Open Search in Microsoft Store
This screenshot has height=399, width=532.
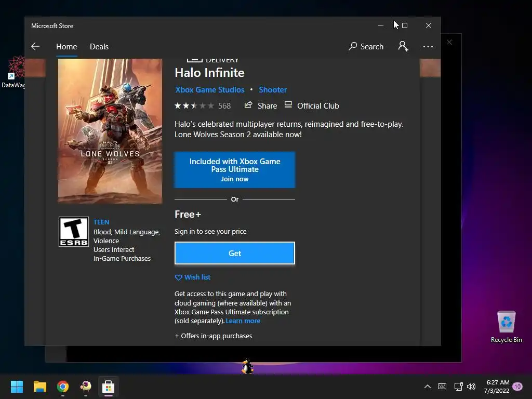pos(366,46)
